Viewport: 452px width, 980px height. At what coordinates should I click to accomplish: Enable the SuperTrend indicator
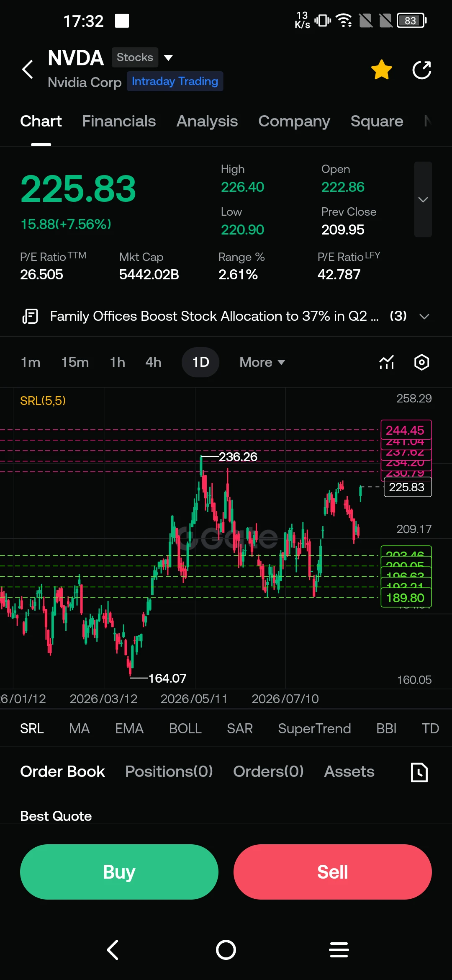point(314,729)
